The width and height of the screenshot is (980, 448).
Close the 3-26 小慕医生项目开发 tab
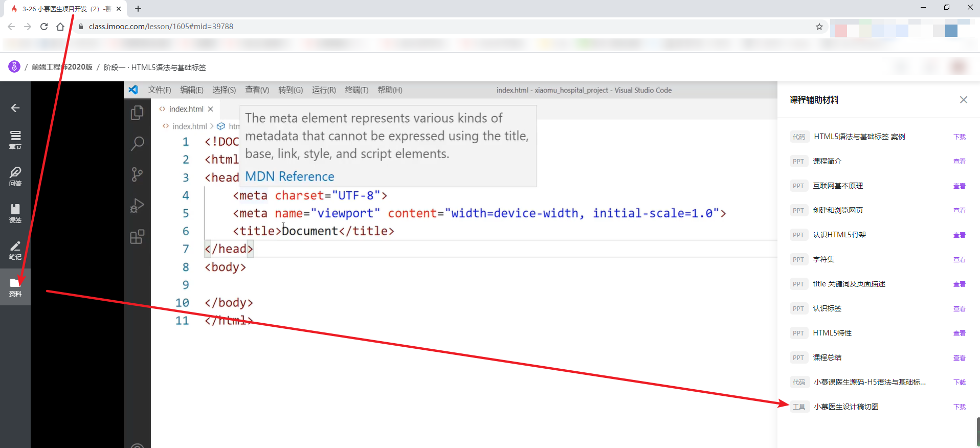[x=119, y=9]
